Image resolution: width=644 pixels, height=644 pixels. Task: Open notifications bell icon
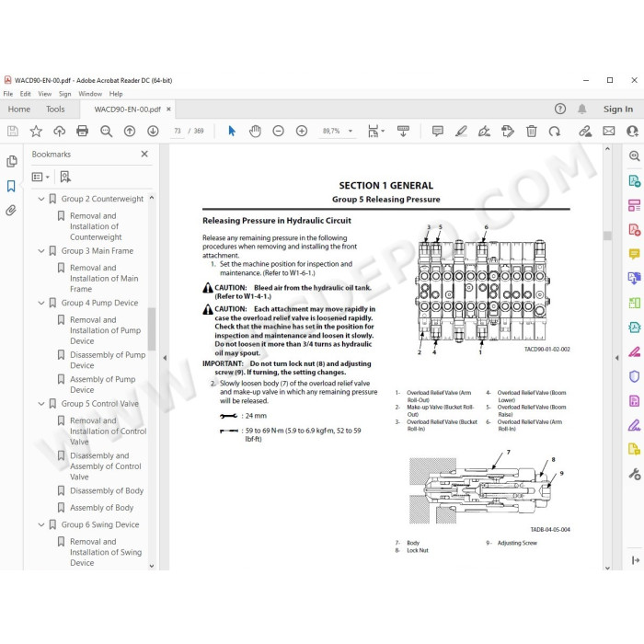(x=582, y=109)
